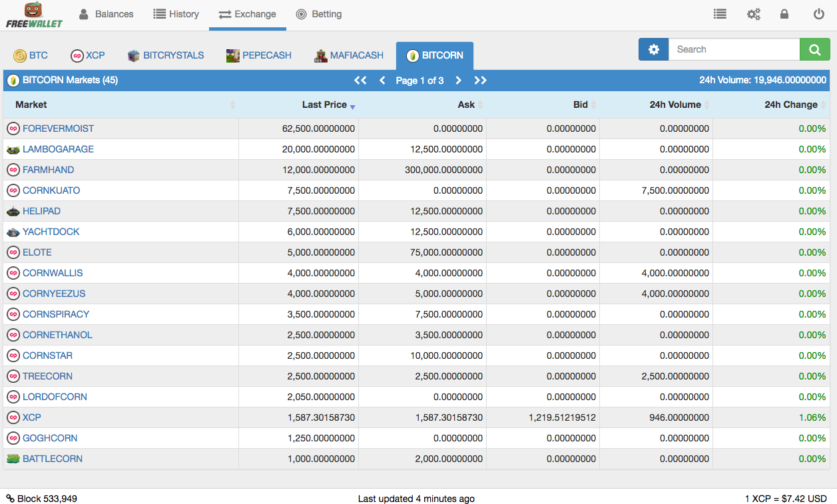Open the ELOTE market
The height and width of the screenshot is (504, 837).
(37, 252)
